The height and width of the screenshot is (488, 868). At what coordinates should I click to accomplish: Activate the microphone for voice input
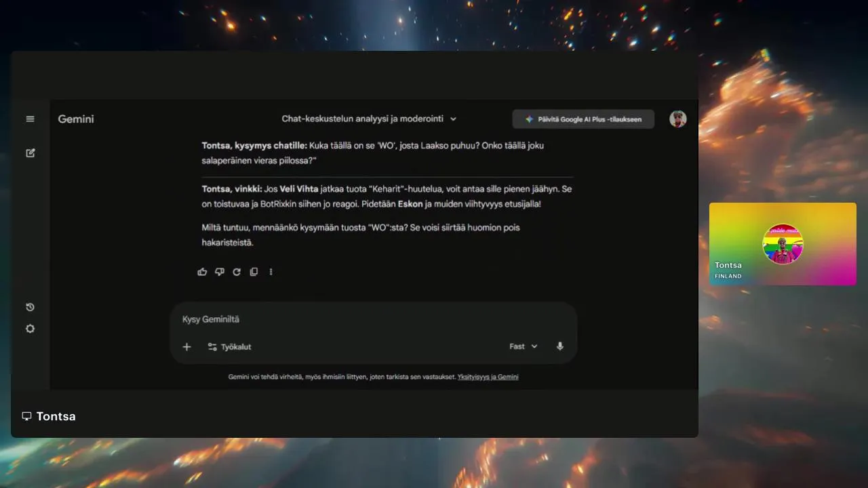click(x=559, y=346)
